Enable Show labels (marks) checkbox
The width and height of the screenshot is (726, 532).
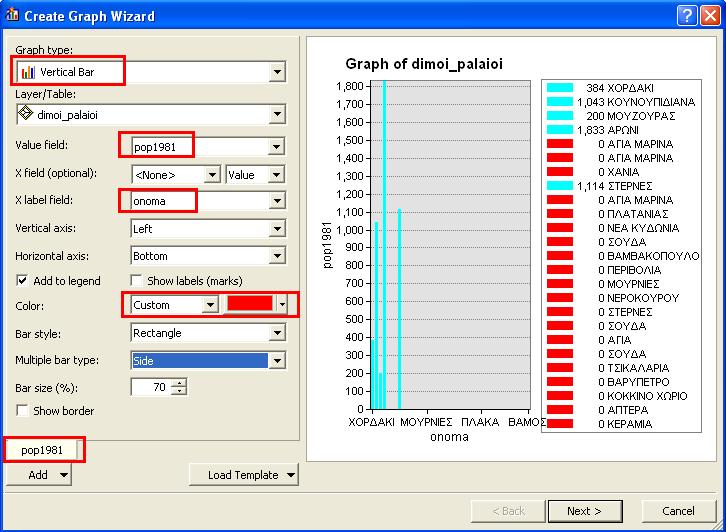[x=136, y=280]
